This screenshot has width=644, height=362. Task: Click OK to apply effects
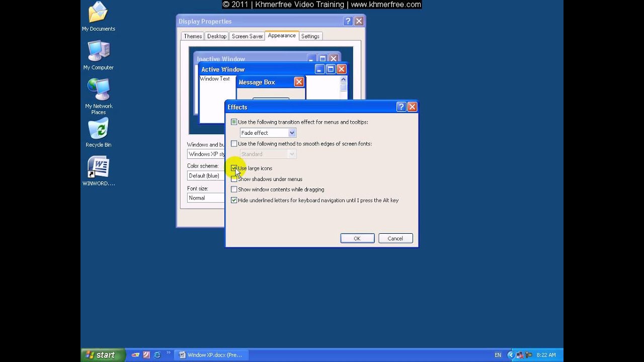pos(357,238)
